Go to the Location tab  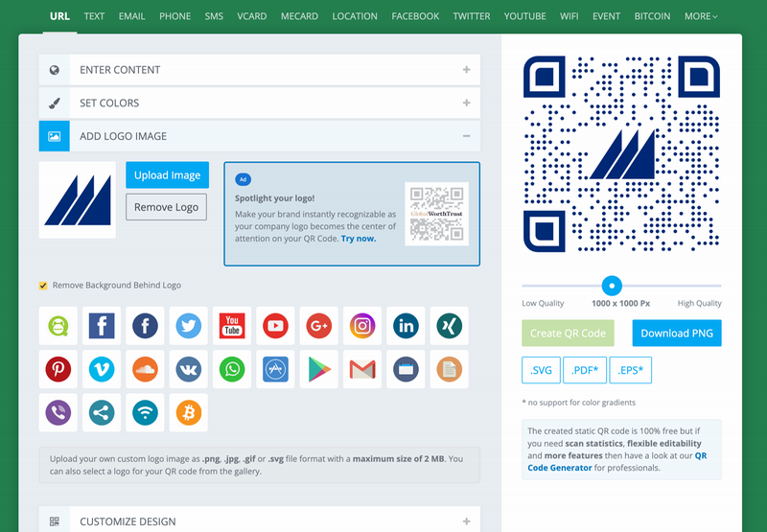355,16
